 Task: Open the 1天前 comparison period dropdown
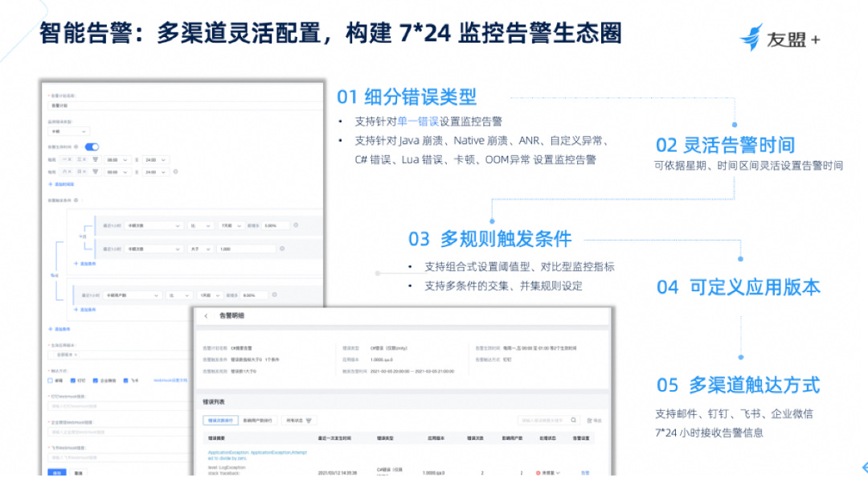coord(209,294)
